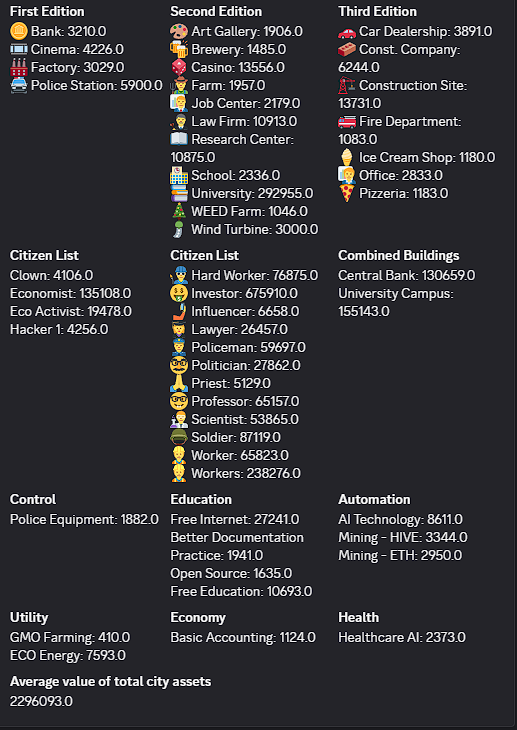Click the Professor nerd-face emoji

pos(179,402)
